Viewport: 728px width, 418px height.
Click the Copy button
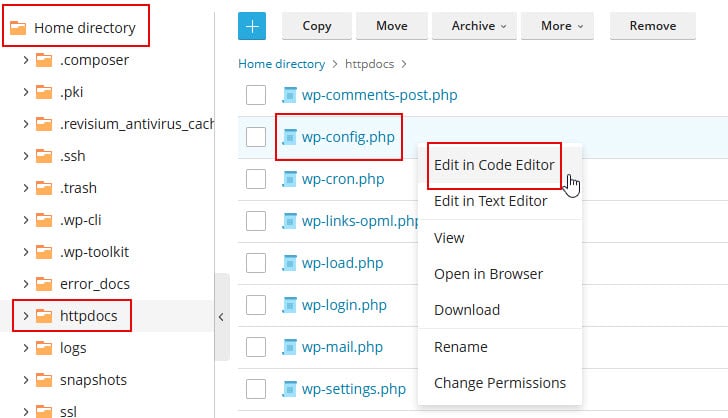(317, 26)
